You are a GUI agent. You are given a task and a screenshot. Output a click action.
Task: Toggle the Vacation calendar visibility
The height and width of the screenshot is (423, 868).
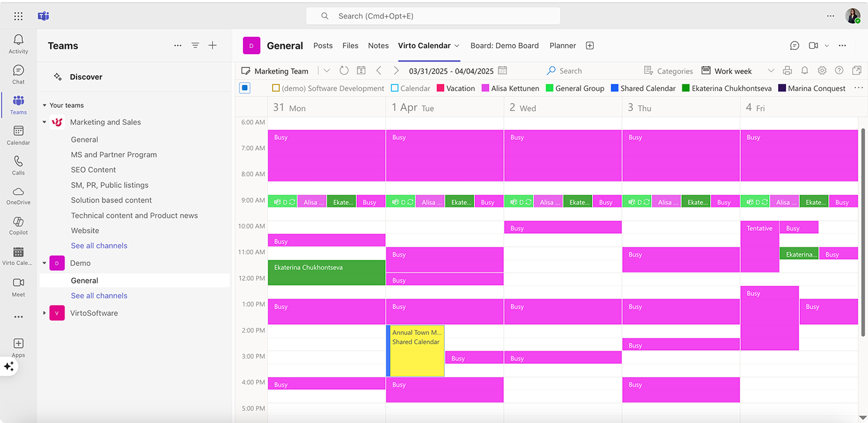(x=439, y=88)
